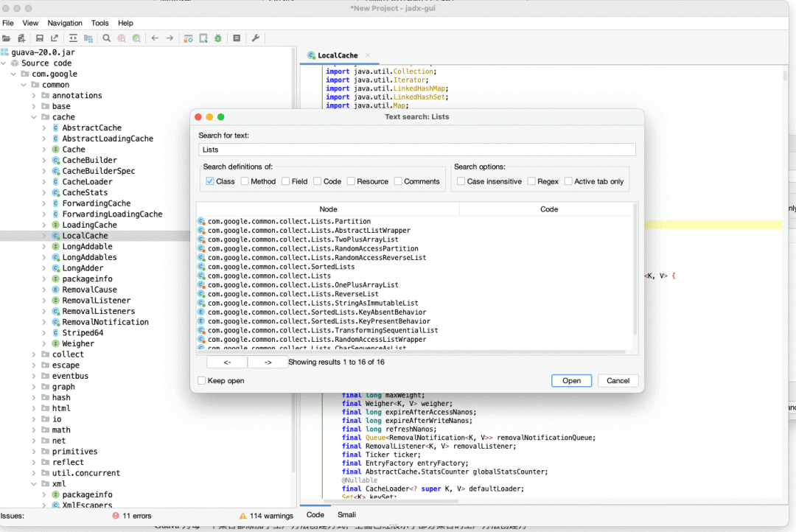
Task: Navigate forward with the right arrow icon
Action: coord(170,38)
